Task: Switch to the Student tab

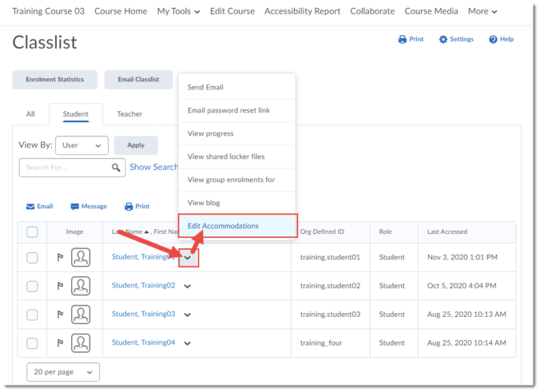Action: pos(76,114)
